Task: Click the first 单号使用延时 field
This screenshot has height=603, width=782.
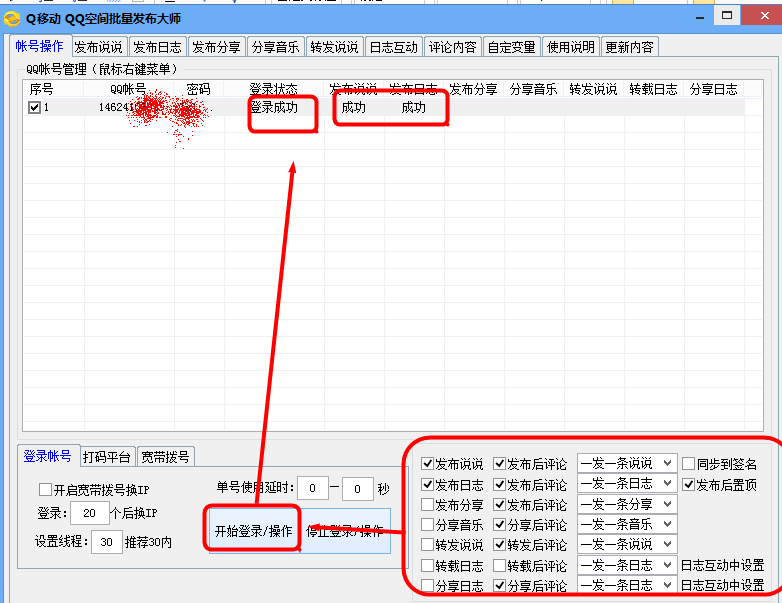Action: 313,488
